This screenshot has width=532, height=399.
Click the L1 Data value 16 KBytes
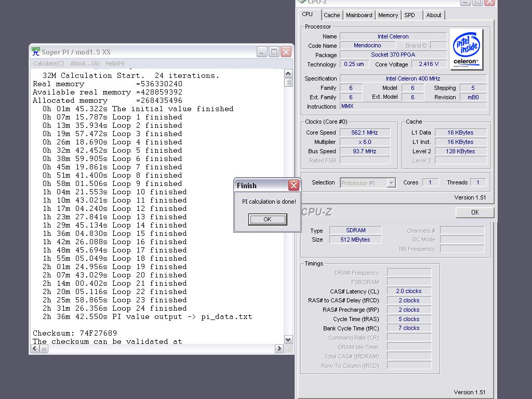point(460,132)
